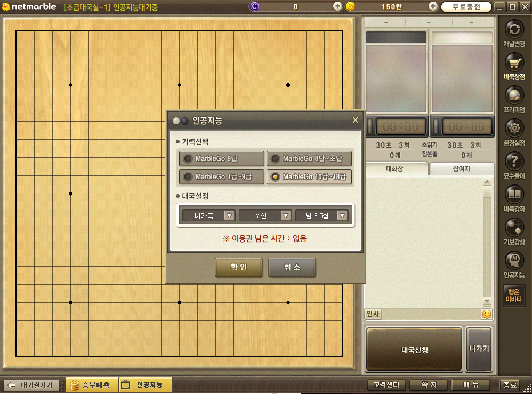Click the 인사 greeting button in chat
532x394 pixels.
pos(373,314)
